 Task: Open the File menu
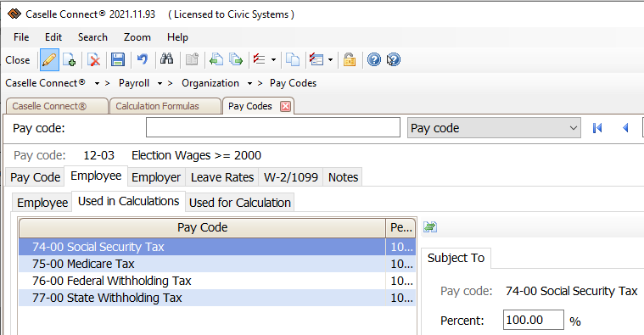coord(21,37)
